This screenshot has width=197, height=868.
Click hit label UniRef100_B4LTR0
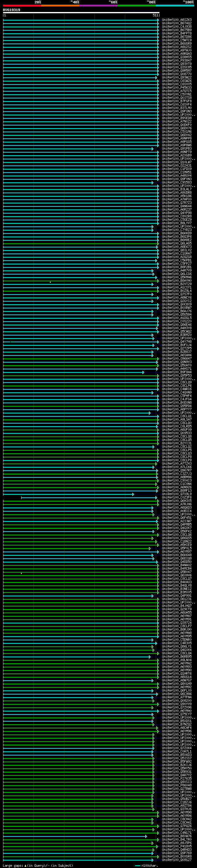click(177, 840)
